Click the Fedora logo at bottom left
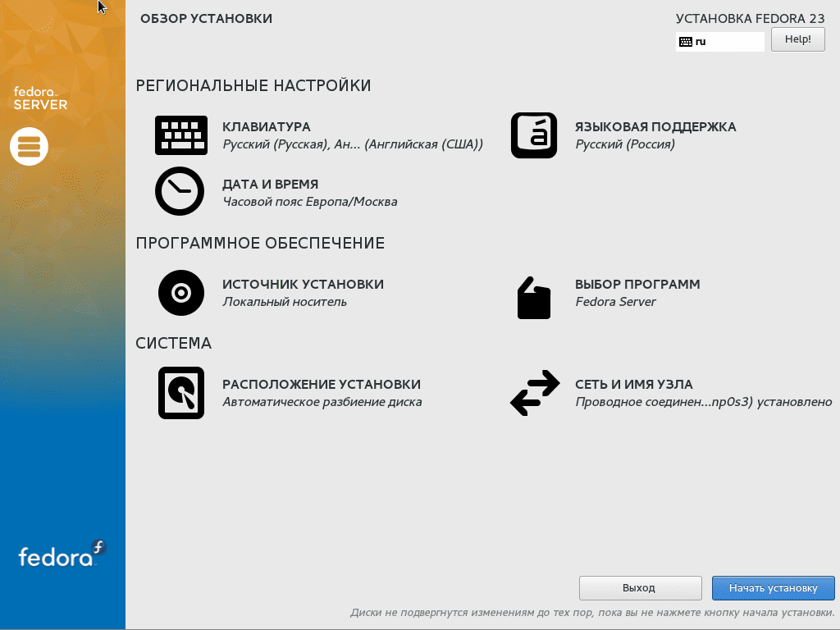The height and width of the screenshot is (630, 840). [62, 555]
